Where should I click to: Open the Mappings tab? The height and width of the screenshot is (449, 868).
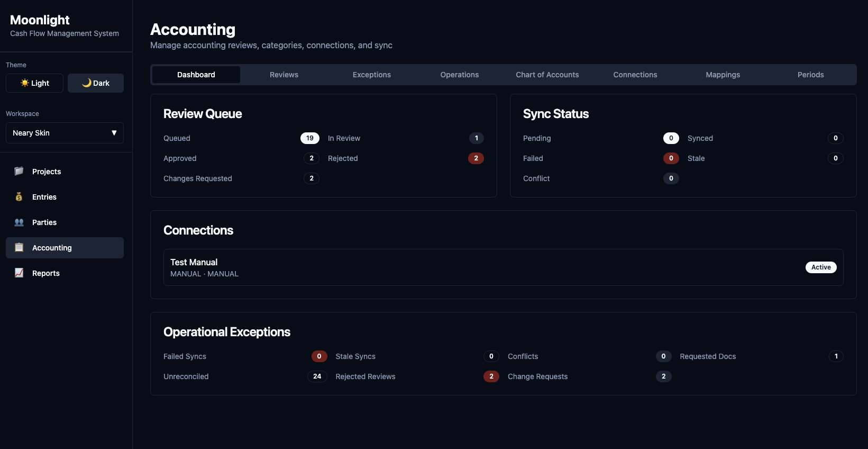(x=723, y=75)
